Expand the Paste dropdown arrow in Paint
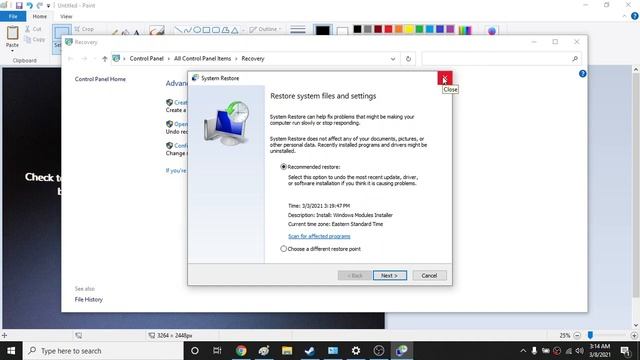 (x=12, y=51)
